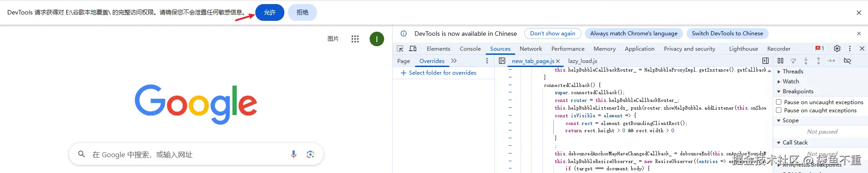Dismiss the DevTools language infobar
The image size is (868, 173).
click(x=859, y=34)
